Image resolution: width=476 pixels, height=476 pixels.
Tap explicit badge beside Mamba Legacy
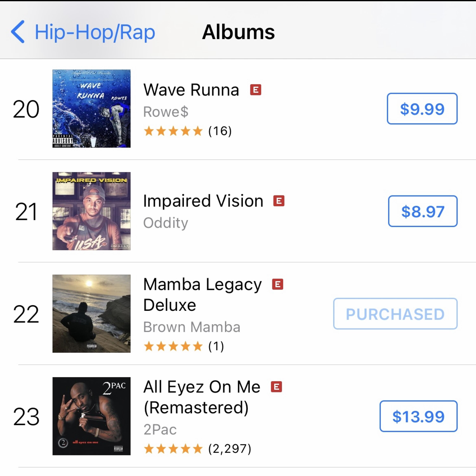click(277, 284)
